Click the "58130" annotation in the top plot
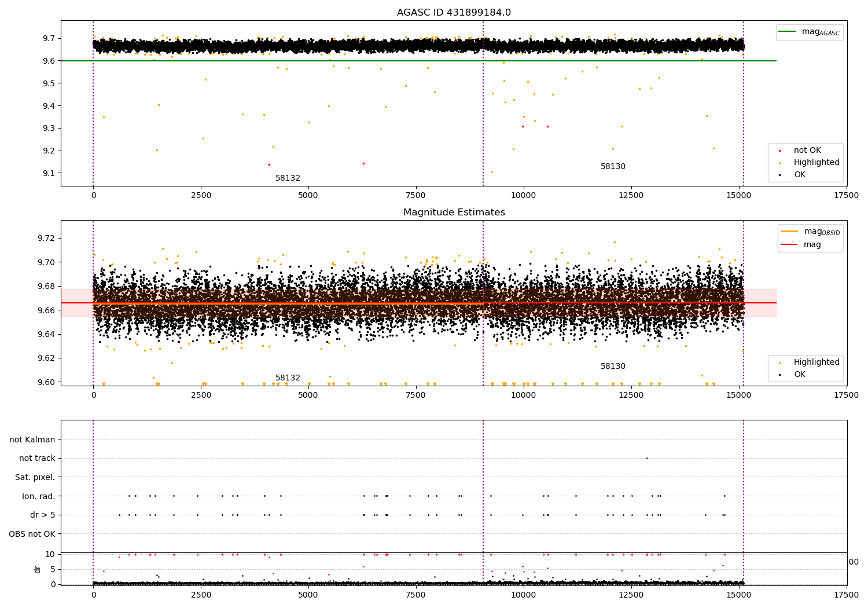The image size is (868, 608). pos(613,167)
